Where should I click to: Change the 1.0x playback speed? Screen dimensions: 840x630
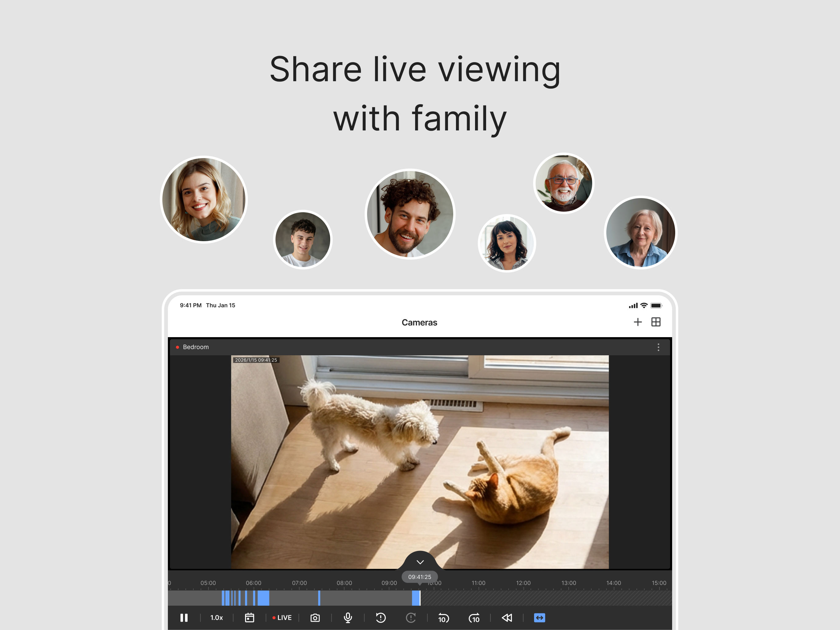[216, 618]
